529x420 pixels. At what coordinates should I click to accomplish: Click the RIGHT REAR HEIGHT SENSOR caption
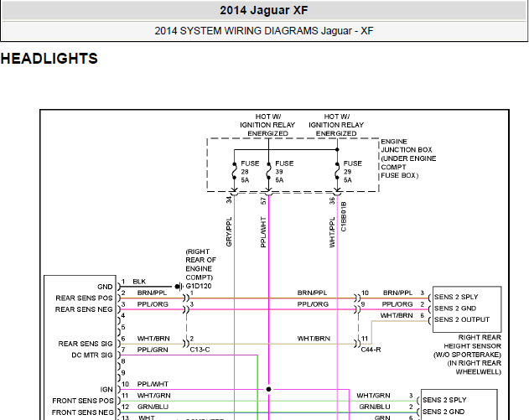point(468,355)
